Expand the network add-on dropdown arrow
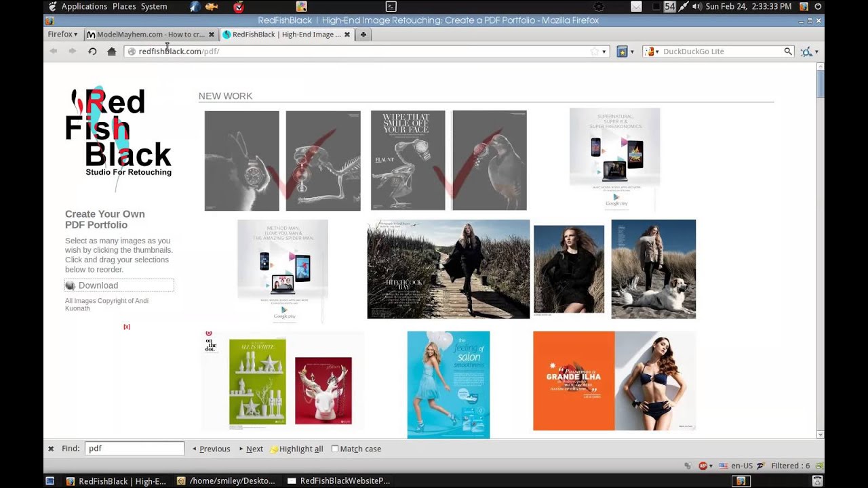The height and width of the screenshot is (488, 868). [x=816, y=52]
